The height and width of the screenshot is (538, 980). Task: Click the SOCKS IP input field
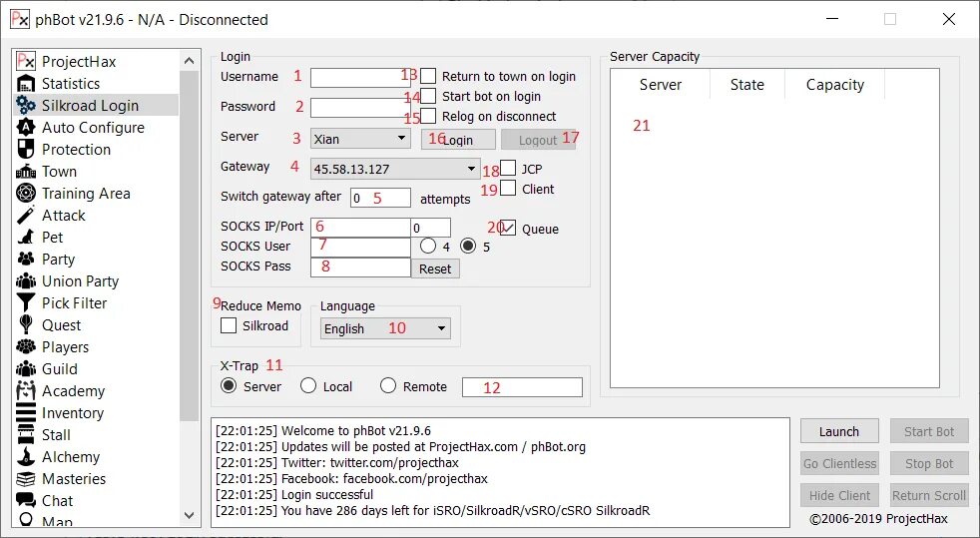360,228
